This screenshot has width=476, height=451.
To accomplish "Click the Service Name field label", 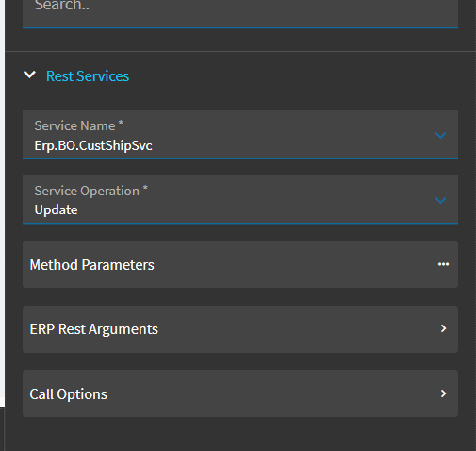I will (74, 125).
